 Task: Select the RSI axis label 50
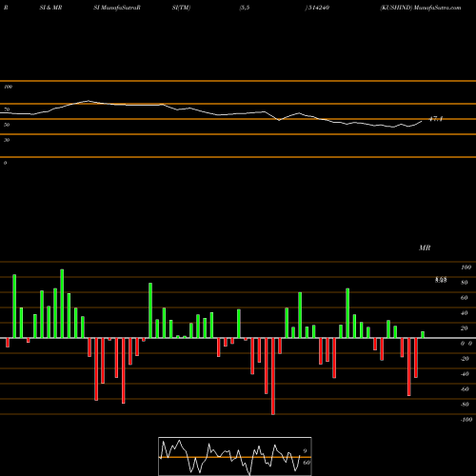7,125
